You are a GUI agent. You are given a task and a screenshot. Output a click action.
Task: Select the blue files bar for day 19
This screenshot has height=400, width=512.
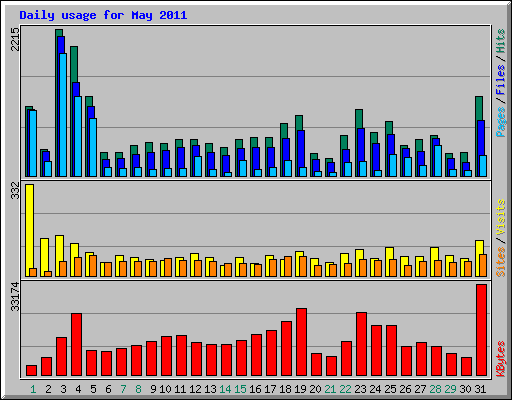click(301, 148)
